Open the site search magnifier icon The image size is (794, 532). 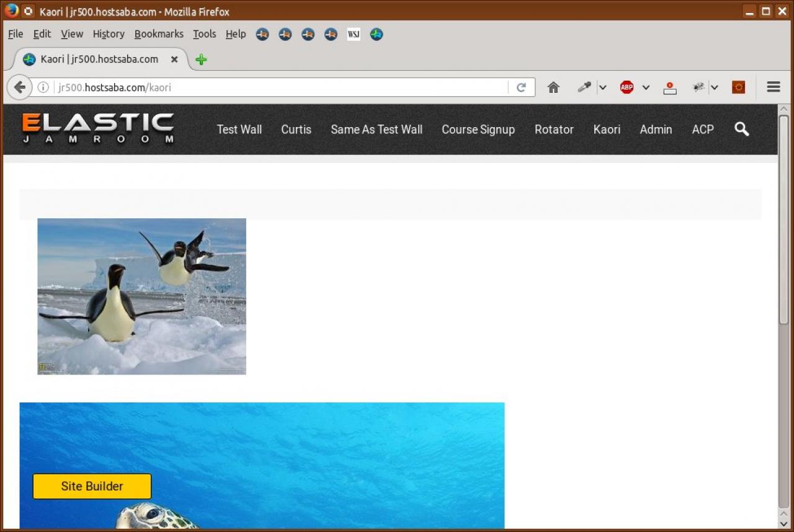pyautogui.click(x=741, y=129)
